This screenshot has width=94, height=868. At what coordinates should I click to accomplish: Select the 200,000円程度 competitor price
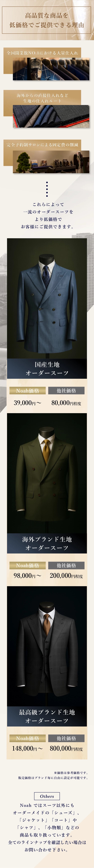(x=66, y=576)
